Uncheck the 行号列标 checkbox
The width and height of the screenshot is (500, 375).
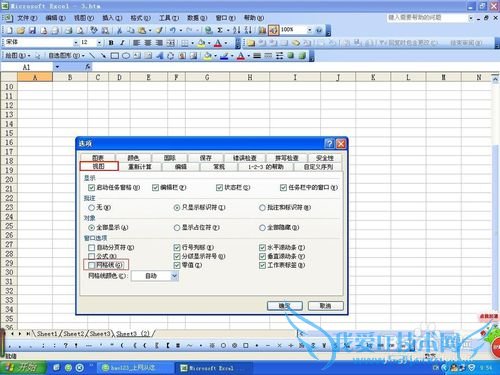point(177,248)
